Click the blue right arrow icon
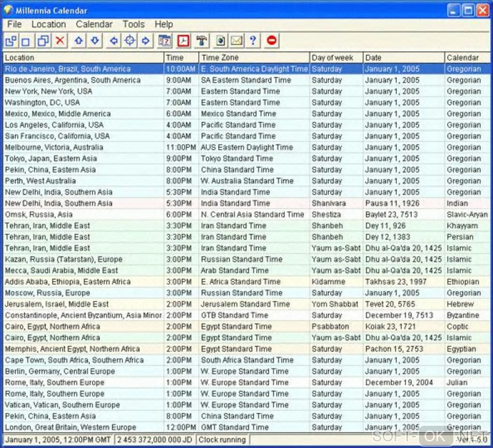Screen dimensions: 493x448 tap(145, 41)
